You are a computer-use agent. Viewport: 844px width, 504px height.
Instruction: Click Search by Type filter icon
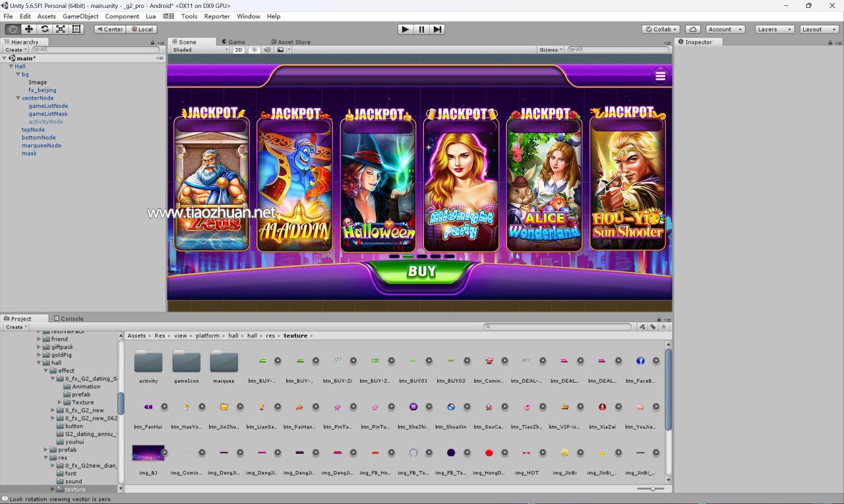click(642, 326)
